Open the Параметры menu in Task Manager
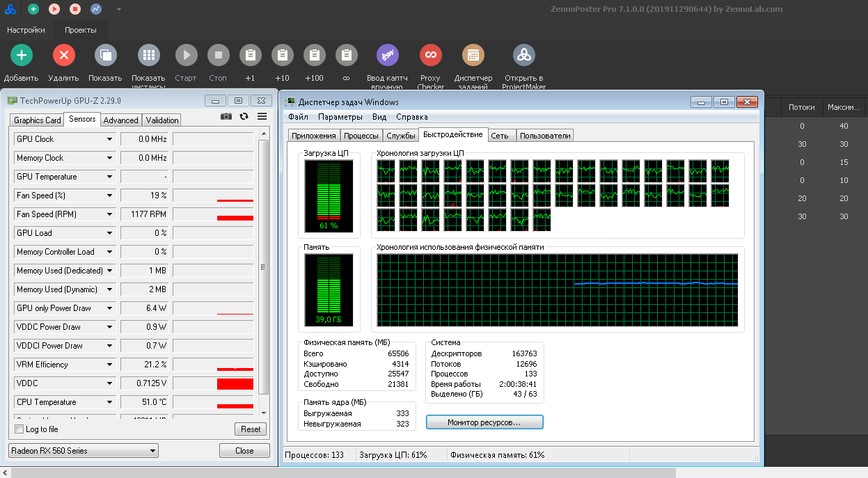Screen dimensions: 868x478 click(x=340, y=117)
